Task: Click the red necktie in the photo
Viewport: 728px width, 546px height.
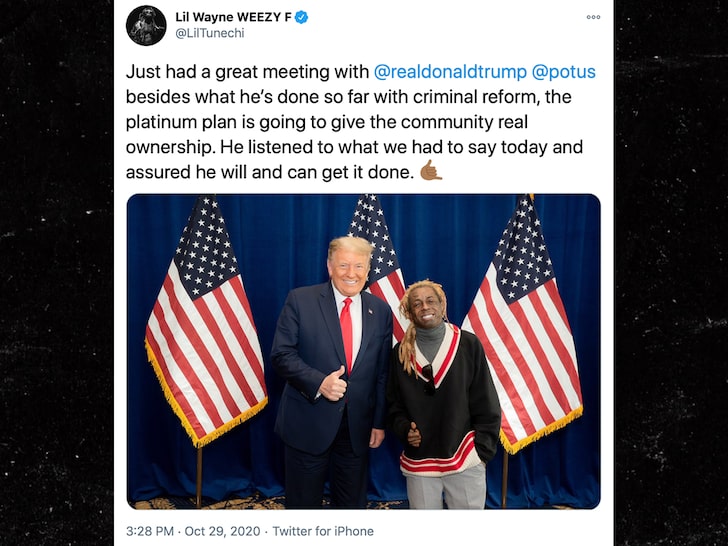Action: coord(346,332)
